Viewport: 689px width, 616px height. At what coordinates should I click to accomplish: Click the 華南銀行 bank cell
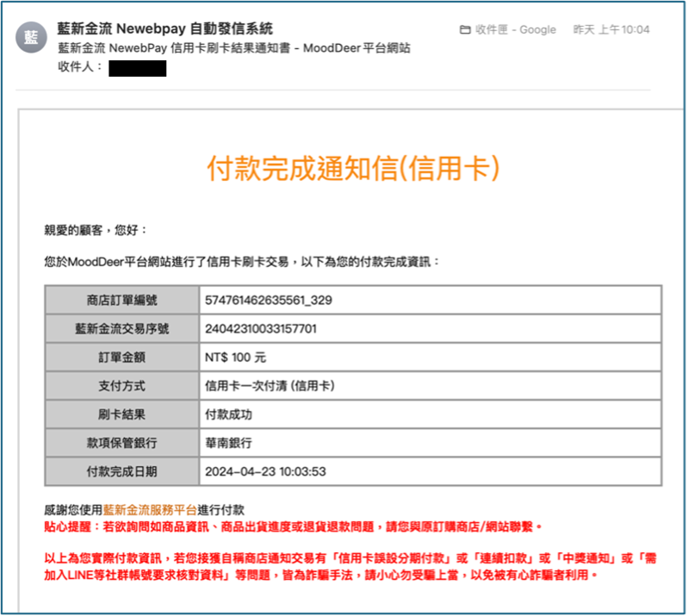(228, 443)
